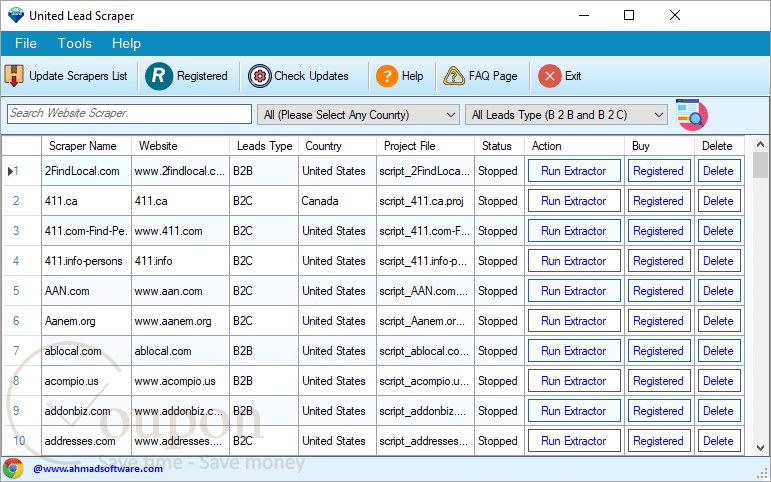Select the 411.ca scraper name cell

(86, 201)
